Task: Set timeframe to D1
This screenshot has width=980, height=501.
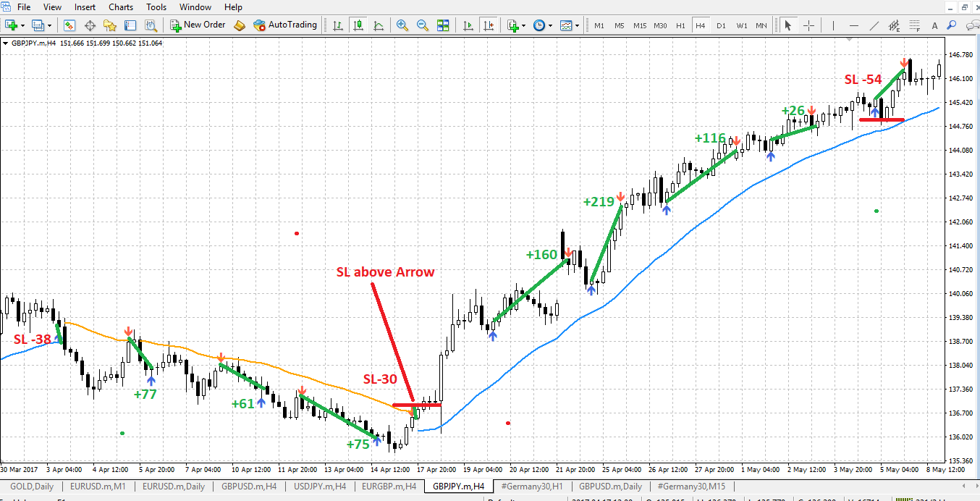Action: pyautogui.click(x=721, y=25)
